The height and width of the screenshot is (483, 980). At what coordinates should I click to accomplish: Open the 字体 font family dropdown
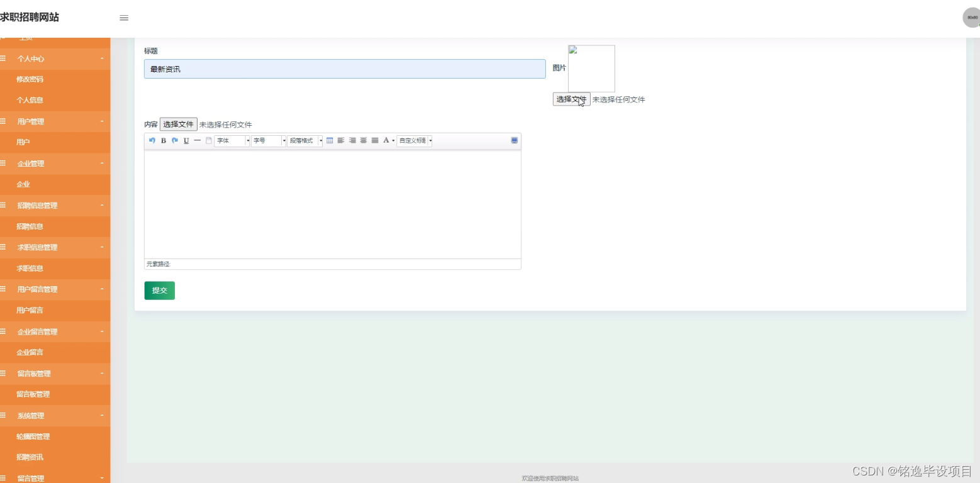tap(231, 140)
